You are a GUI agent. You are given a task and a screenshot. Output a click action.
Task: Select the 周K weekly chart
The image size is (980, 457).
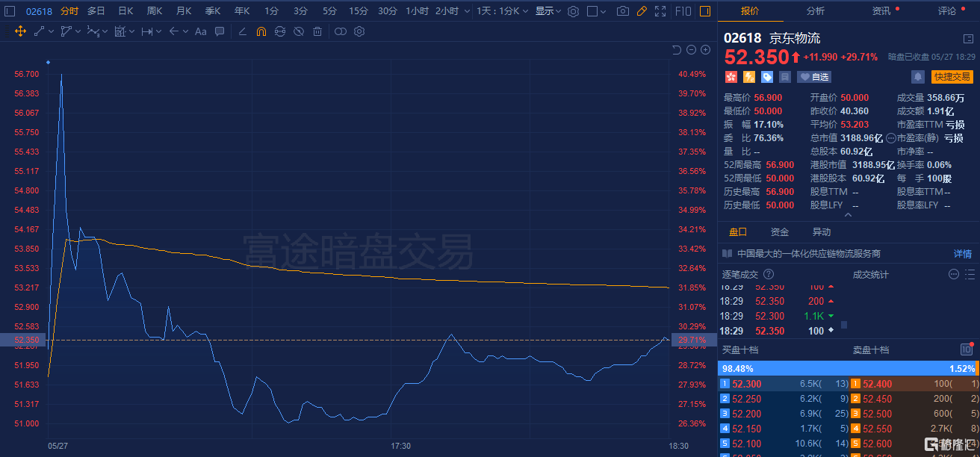pyautogui.click(x=155, y=11)
